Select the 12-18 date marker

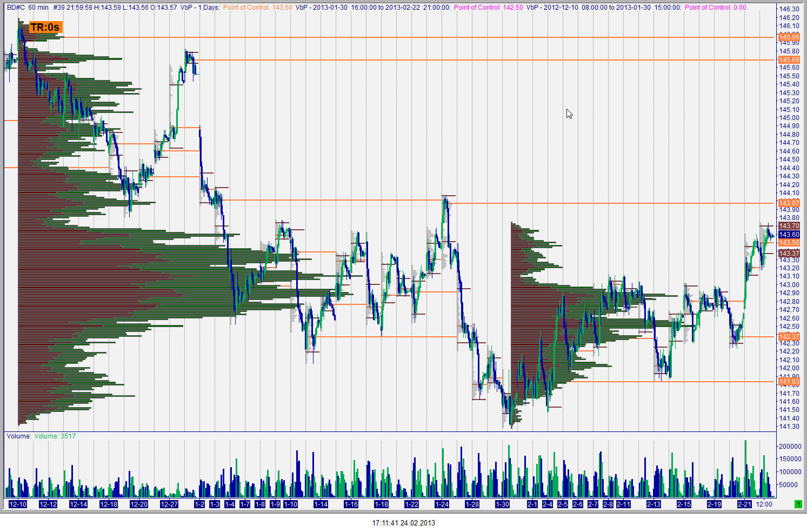tap(109, 504)
